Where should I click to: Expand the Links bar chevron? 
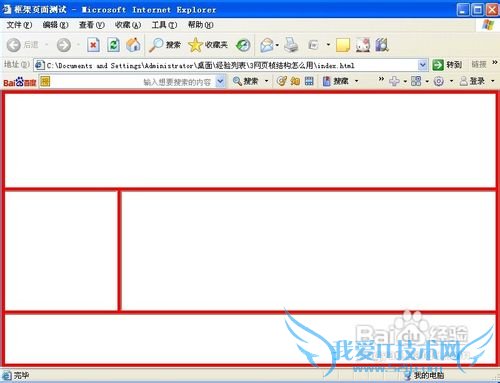click(x=495, y=62)
